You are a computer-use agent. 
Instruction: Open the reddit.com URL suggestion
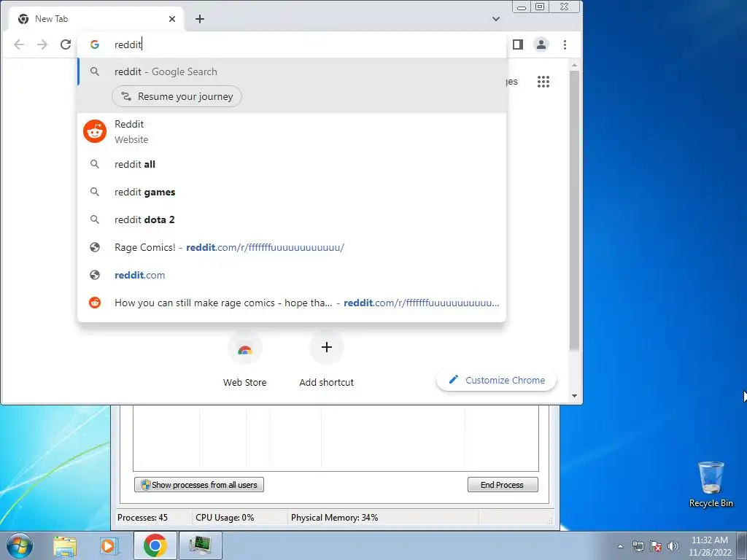292,275
